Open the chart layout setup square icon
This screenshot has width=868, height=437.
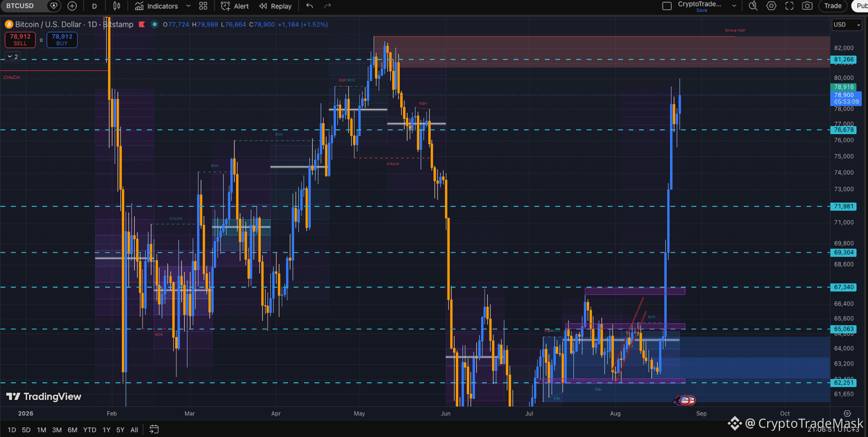pos(667,6)
